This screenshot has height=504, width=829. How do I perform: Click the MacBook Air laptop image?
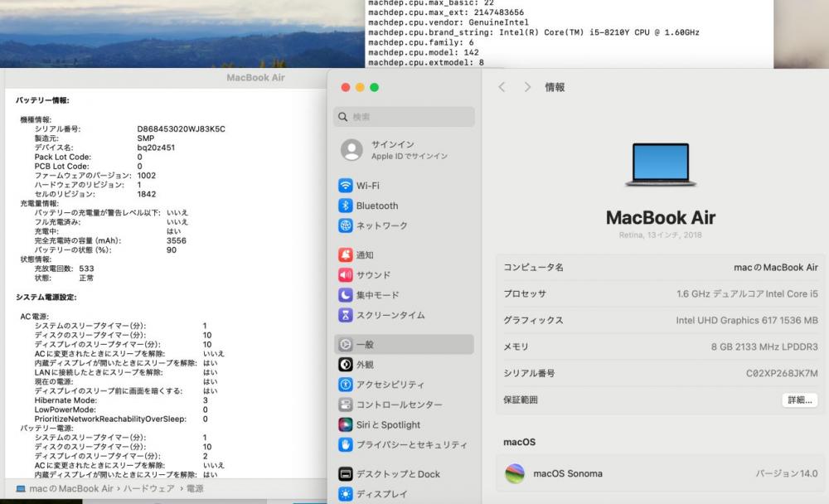661,164
